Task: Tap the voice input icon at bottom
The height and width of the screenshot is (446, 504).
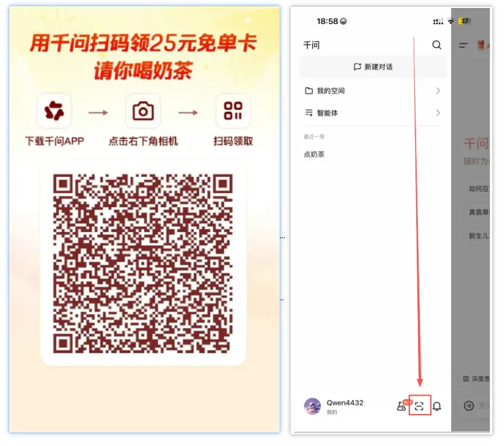Action: coord(468,406)
